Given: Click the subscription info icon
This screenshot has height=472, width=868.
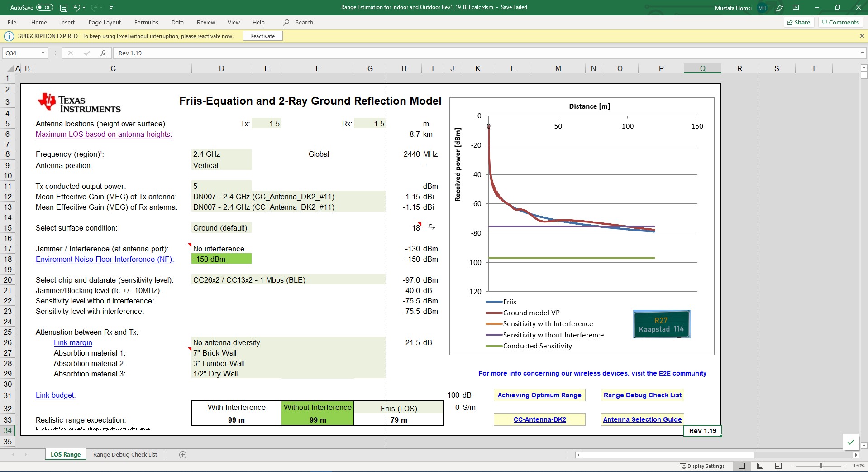Looking at the screenshot, I should tap(9, 36).
